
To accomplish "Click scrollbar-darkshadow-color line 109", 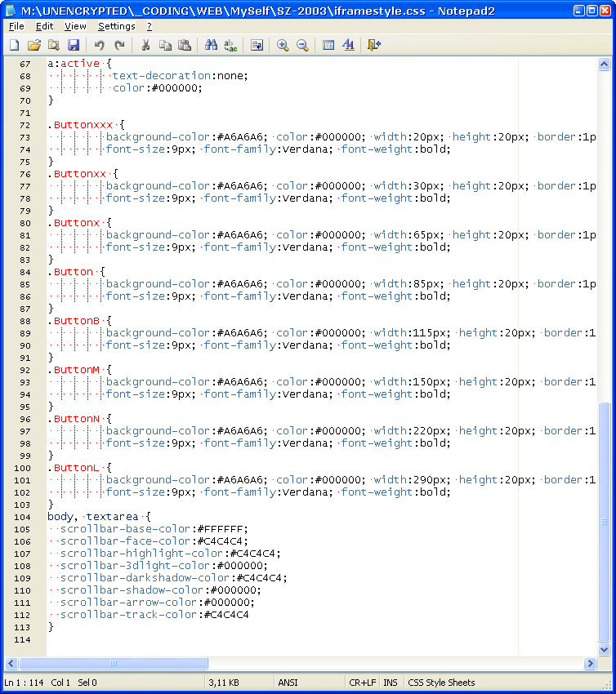I will [x=173, y=578].
